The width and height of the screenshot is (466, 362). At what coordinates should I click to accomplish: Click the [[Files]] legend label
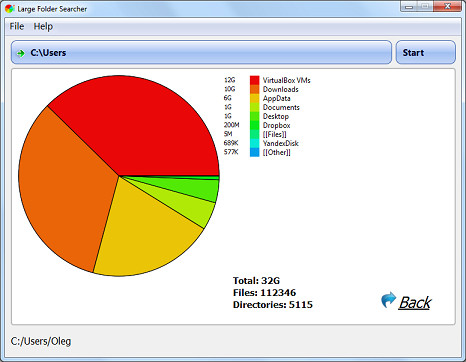pos(274,135)
